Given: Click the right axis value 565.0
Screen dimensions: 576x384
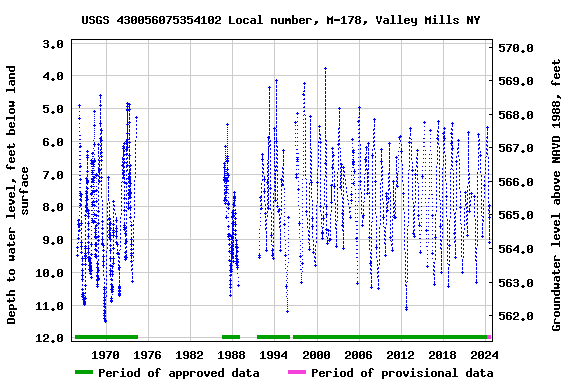Looking at the screenshot, I should point(516,215).
